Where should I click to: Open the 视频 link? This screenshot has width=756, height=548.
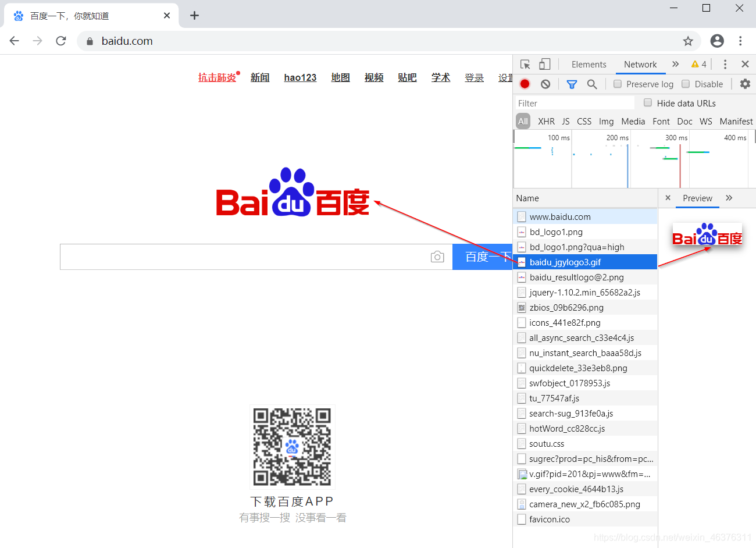tap(374, 77)
